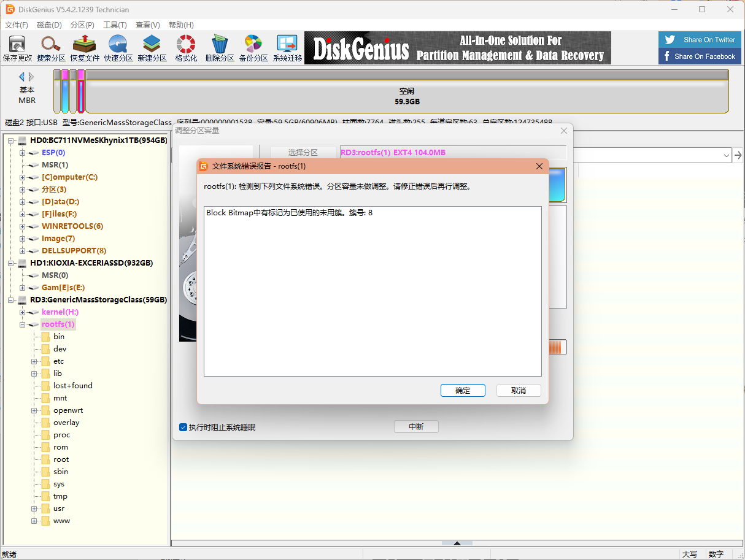745x560 pixels.
Task: Select the 快速分区 quick partition icon
Action: [x=118, y=48]
